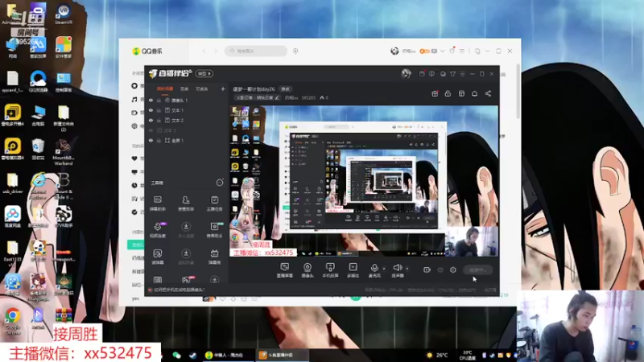The width and height of the screenshot is (644, 362).
Task: Open the multimedia source button
Action: pyautogui.click(x=353, y=270)
